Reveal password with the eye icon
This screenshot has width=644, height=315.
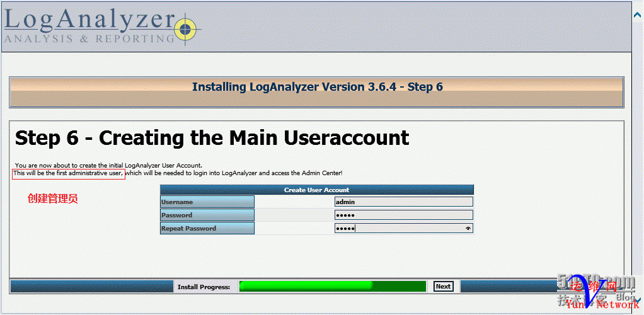click(x=468, y=228)
